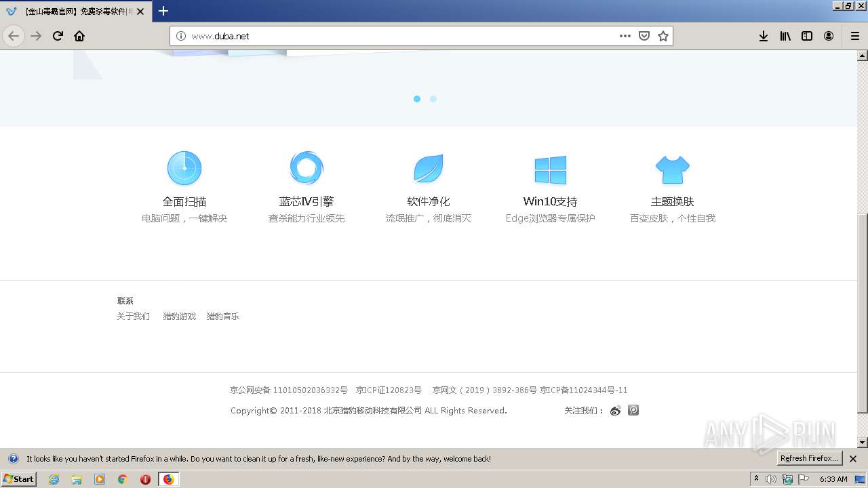Viewport: 868px width, 488px height.
Task: Open the Windows Start menu
Action: pyautogui.click(x=18, y=479)
